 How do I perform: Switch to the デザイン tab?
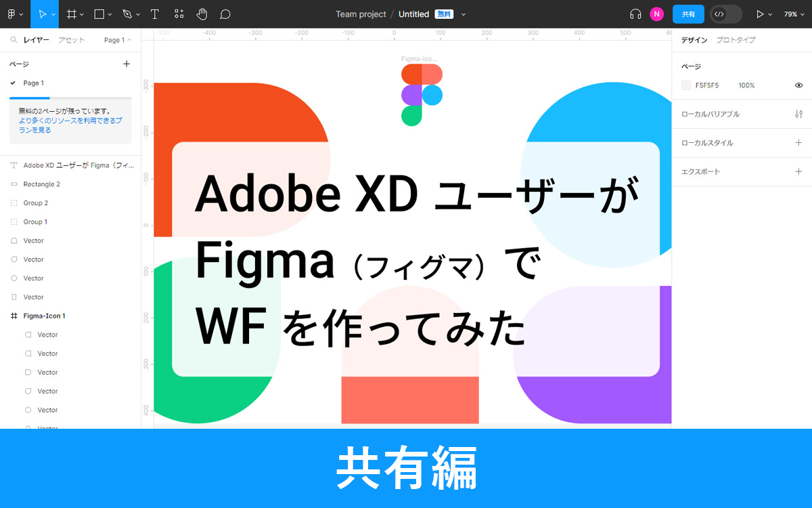point(694,40)
